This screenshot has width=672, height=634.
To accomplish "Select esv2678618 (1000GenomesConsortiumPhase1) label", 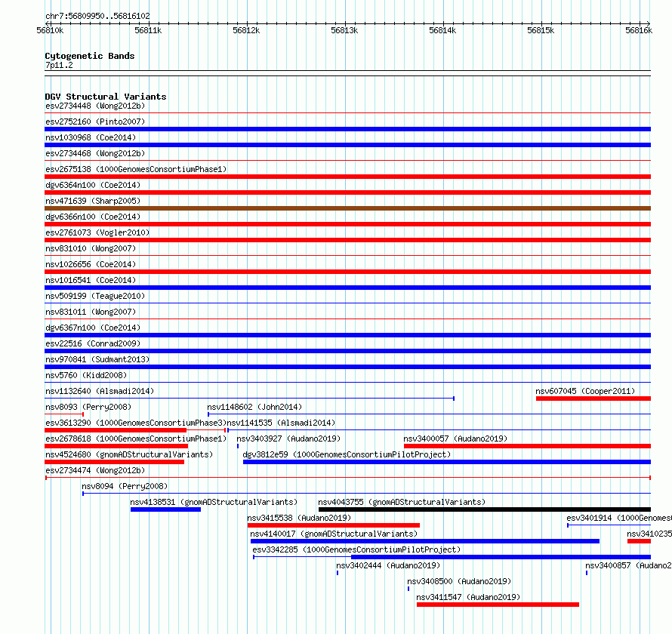I will coord(136,439).
